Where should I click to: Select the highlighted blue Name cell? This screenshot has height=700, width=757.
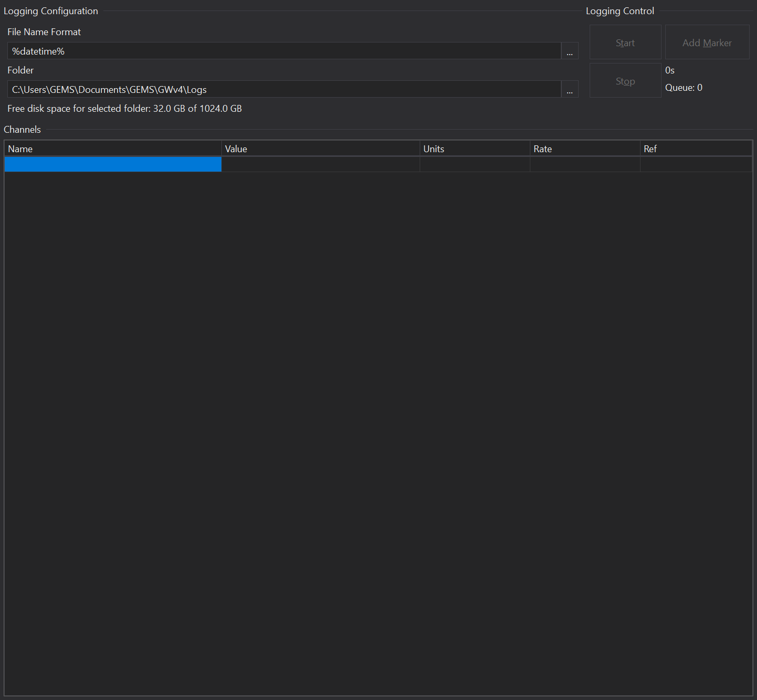(113, 165)
